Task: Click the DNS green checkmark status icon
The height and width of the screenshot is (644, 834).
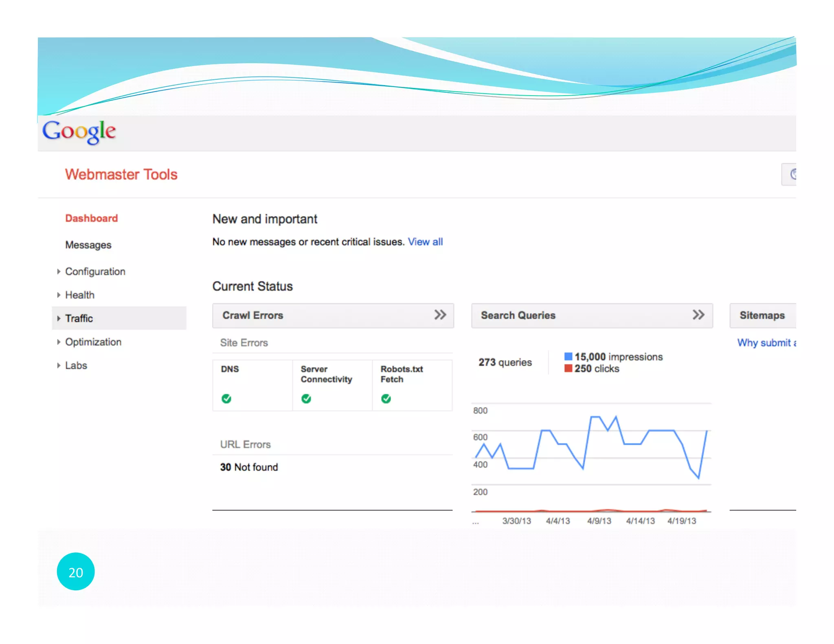Action: tap(226, 399)
